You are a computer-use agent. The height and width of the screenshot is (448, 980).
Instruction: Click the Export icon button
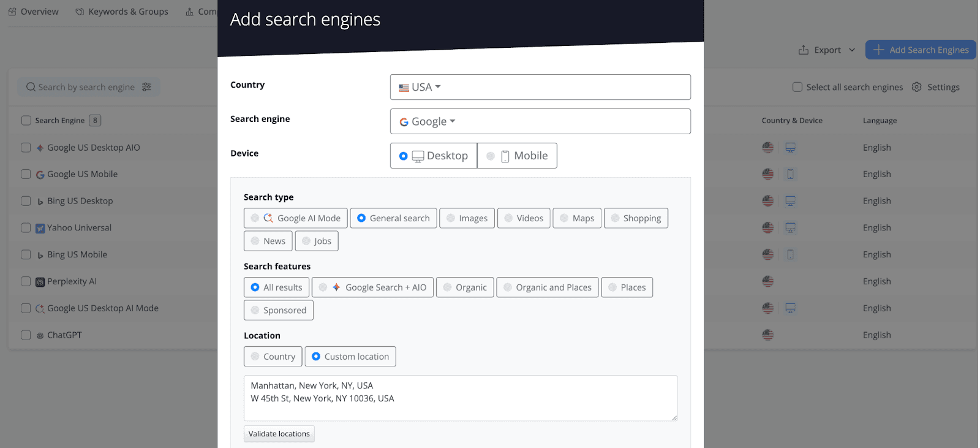click(x=804, y=50)
